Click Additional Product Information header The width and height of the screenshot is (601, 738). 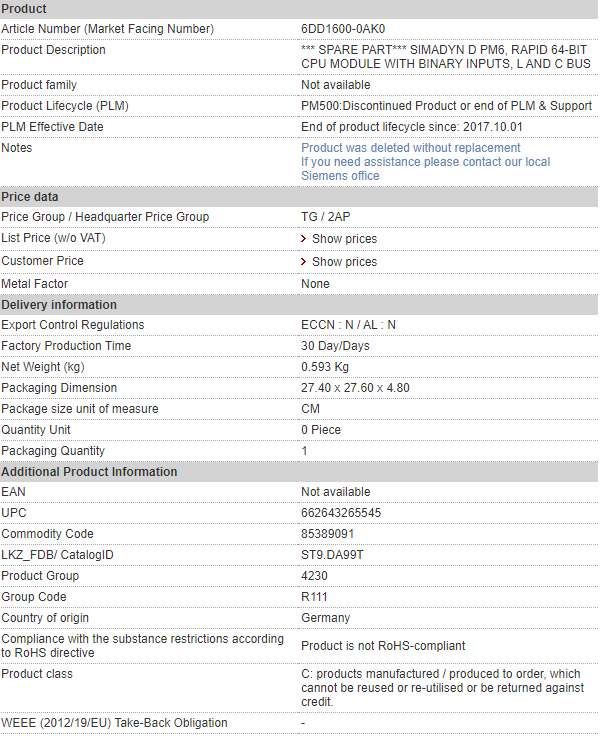[x=299, y=472]
